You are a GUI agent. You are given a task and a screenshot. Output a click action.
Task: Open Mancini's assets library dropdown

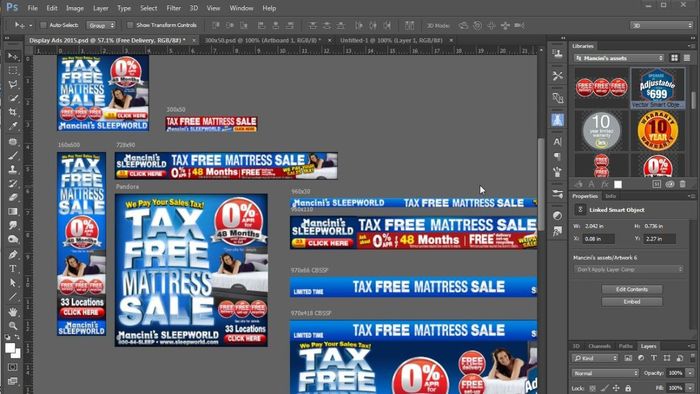tap(619, 58)
